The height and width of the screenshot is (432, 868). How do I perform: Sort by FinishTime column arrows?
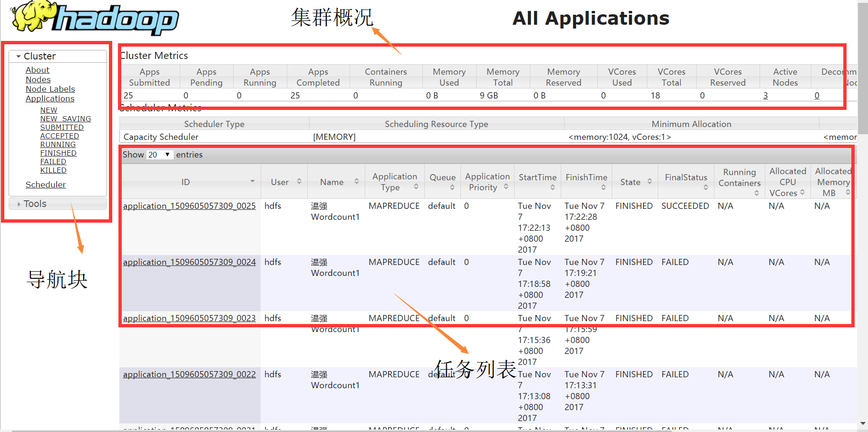pyautogui.click(x=604, y=187)
